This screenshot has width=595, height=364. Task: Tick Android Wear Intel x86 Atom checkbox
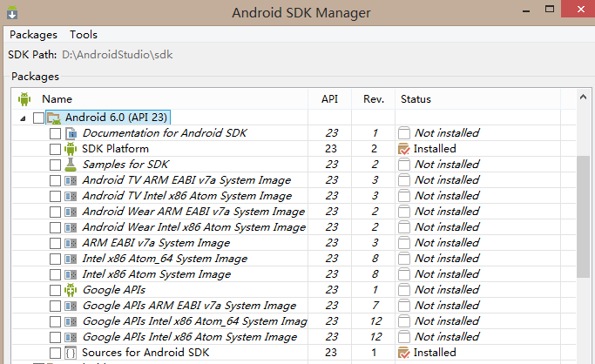coord(55,227)
